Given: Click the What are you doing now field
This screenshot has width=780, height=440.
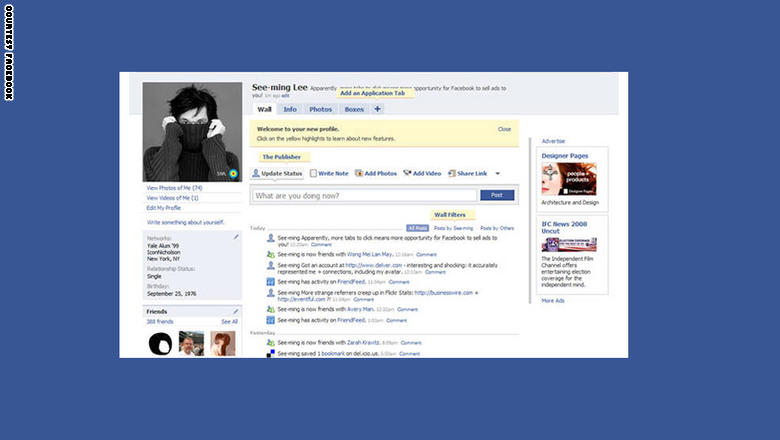Looking at the screenshot, I should [364, 195].
